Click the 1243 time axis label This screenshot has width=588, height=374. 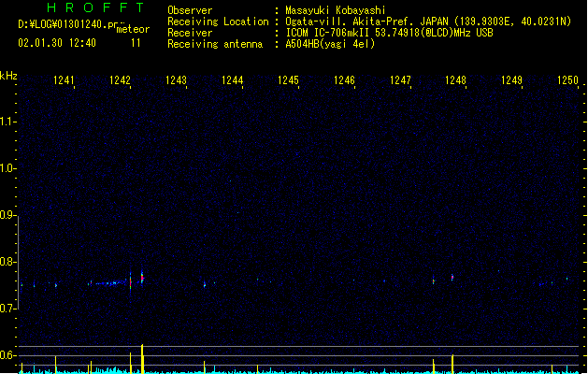coord(176,80)
